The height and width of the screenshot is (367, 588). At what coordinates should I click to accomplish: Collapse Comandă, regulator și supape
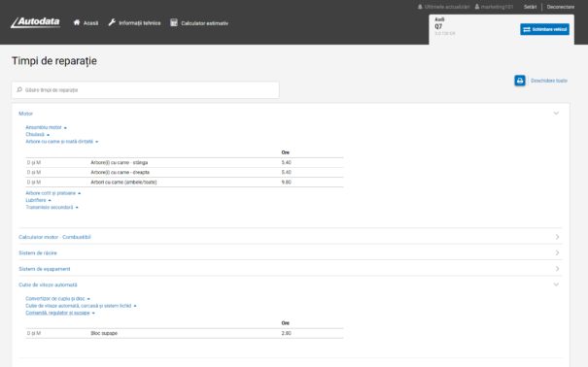(60, 313)
